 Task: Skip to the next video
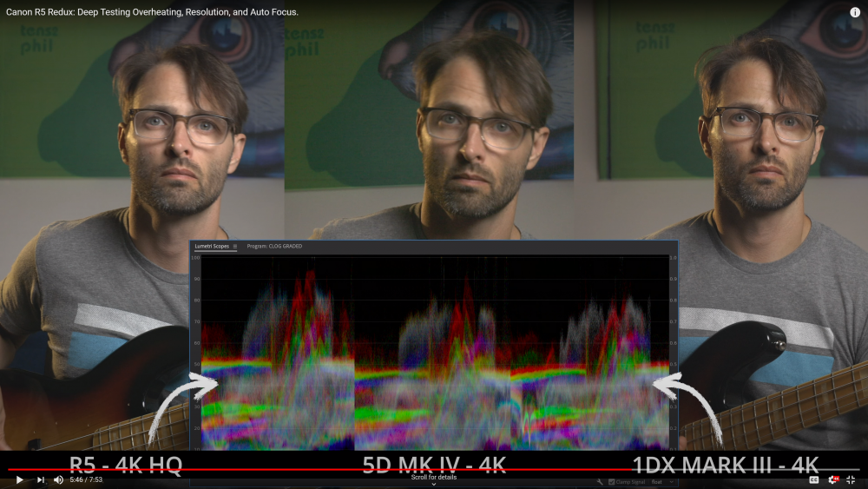tap(40, 479)
